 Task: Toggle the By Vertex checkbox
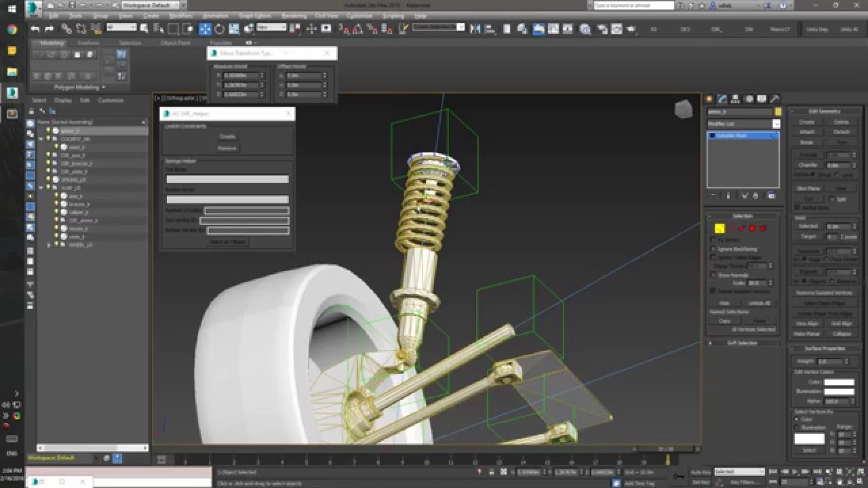713,240
